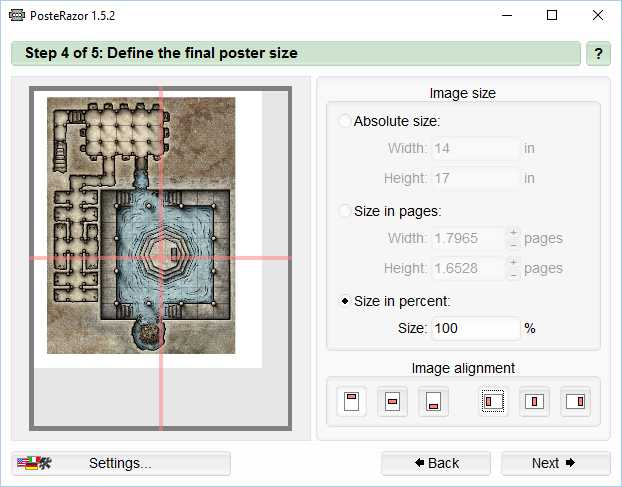The image size is (622, 487).
Task: Decrease pages Width with minus stepper
Action: [514, 244]
